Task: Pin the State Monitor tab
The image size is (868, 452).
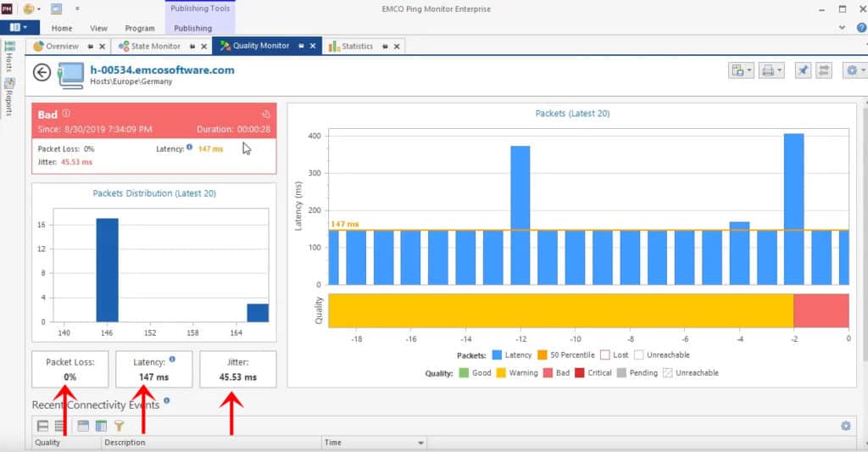Action: click(x=192, y=47)
